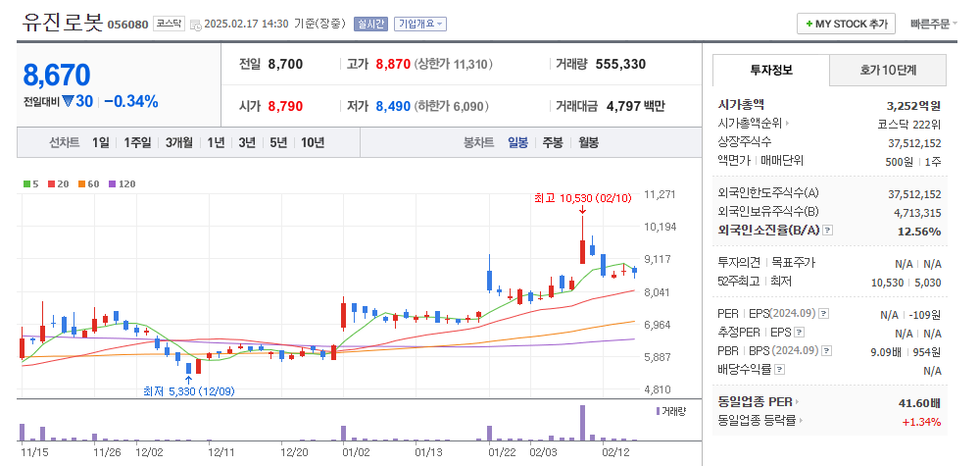Click the 시가 value 8,790
This screenshot has height=466, width=980.
point(285,106)
